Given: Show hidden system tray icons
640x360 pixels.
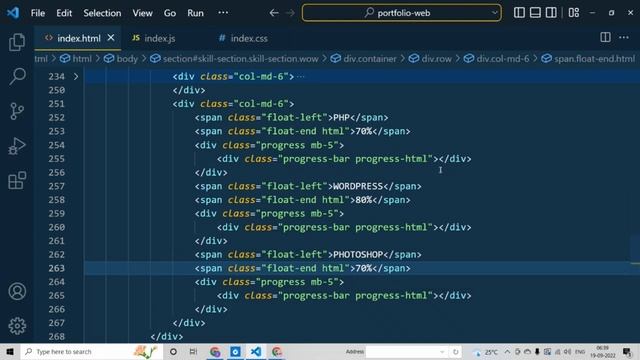Looking at the screenshot, I should (507, 352).
